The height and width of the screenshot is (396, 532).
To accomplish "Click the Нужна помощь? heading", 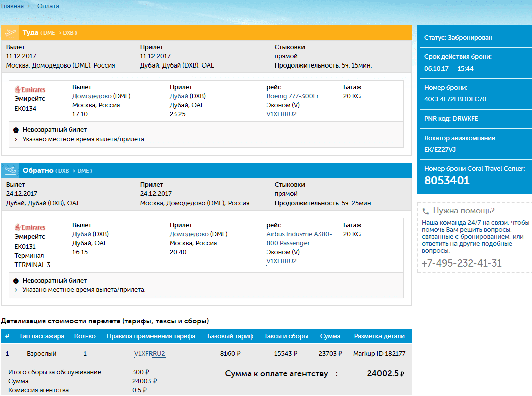I will click(464, 211).
